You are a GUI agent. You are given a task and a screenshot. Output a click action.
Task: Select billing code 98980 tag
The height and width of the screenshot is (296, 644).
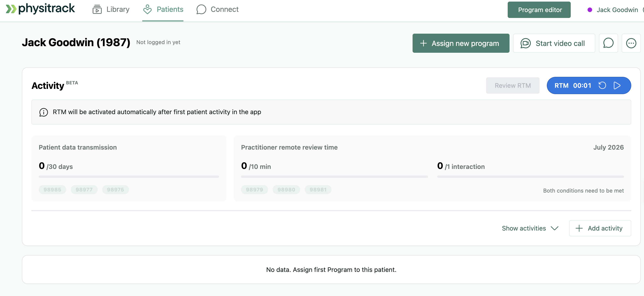286,190
